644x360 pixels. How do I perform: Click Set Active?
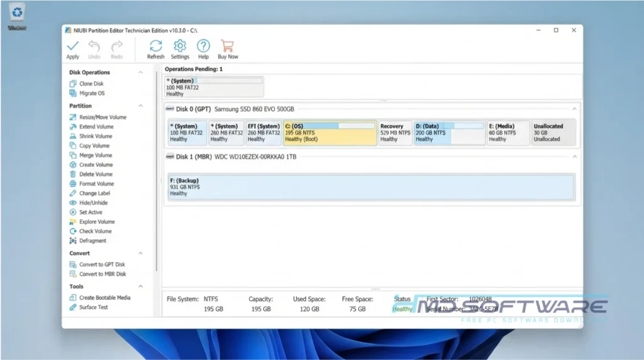(86, 212)
